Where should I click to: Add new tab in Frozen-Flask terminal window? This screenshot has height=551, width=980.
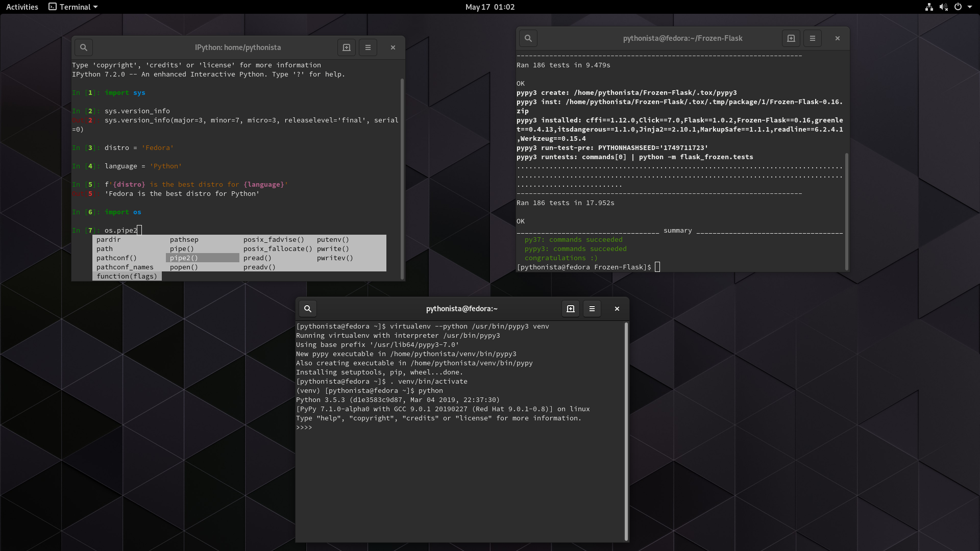coord(791,38)
